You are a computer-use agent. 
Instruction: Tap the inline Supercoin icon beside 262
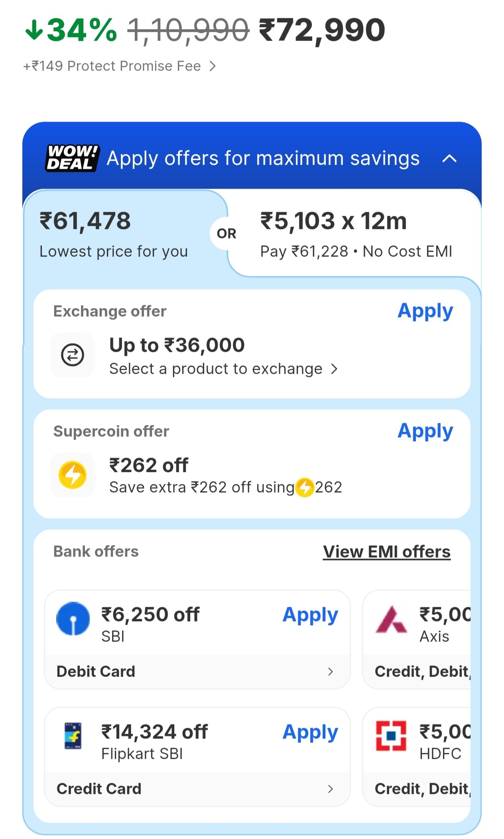point(305,488)
